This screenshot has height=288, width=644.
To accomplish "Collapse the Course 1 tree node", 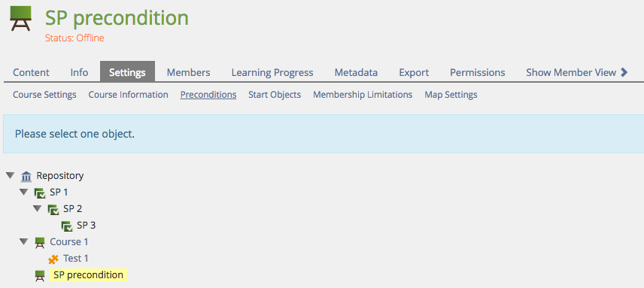I will pyautogui.click(x=24, y=241).
